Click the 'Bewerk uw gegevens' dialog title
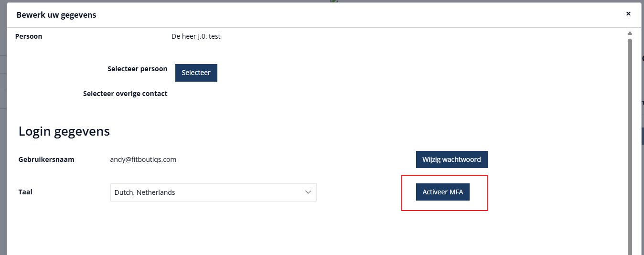The width and height of the screenshot is (644, 255). [x=56, y=15]
